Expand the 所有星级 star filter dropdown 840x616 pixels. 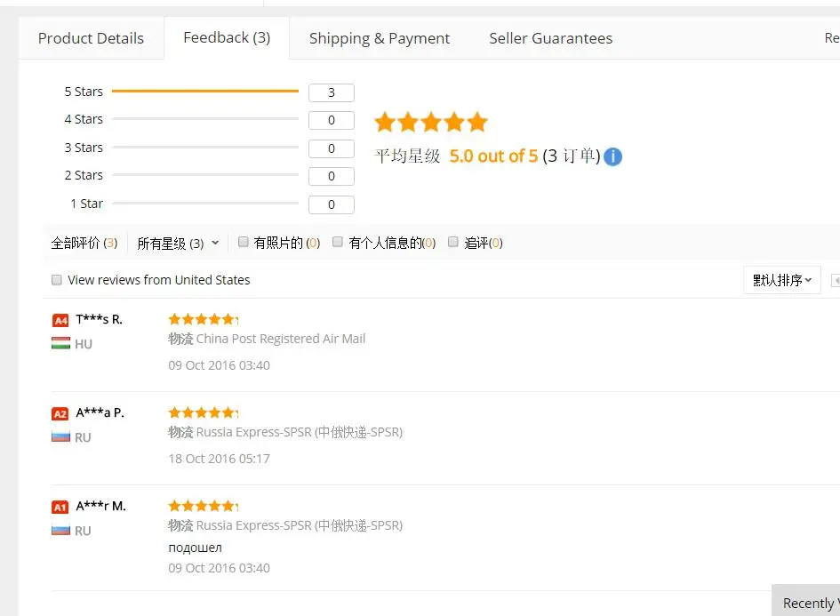(178, 243)
